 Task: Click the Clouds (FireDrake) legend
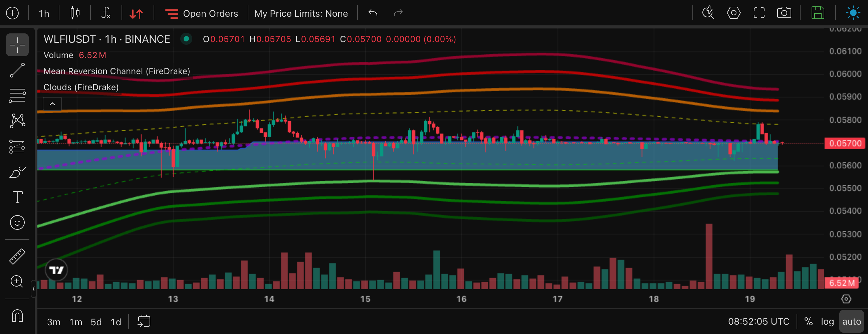point(81,87)
